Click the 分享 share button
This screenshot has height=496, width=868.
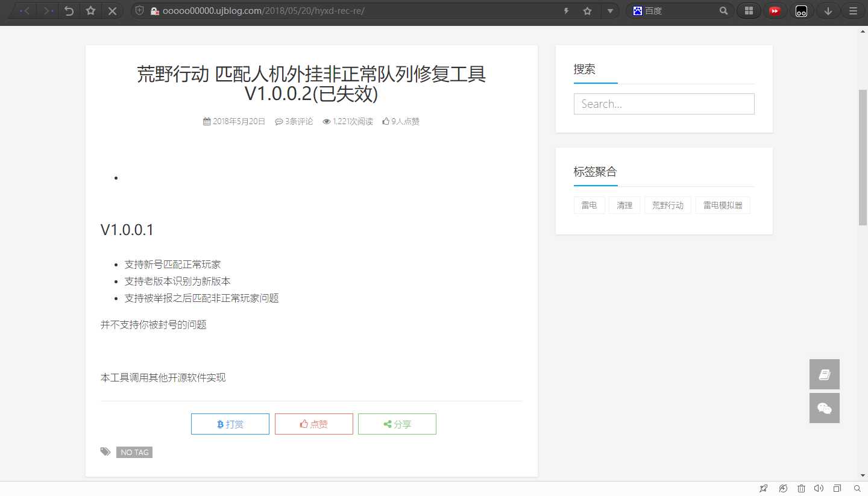pyautogui.click(x=397, y=424)
